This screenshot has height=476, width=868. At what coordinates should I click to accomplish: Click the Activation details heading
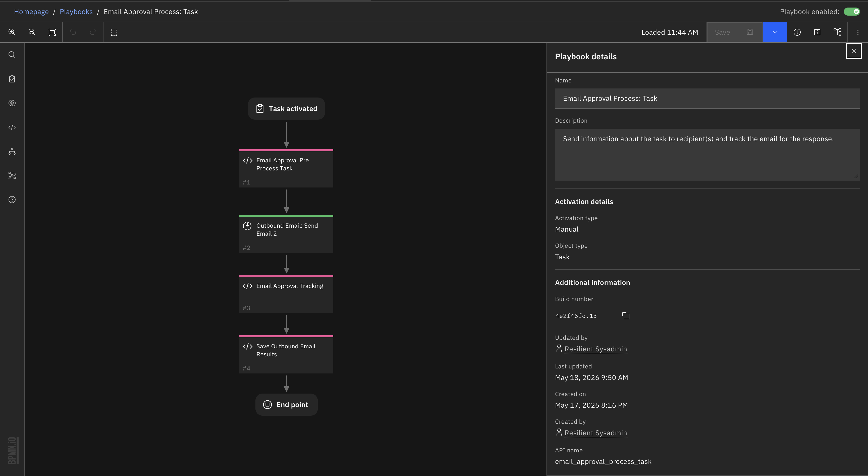pos(584,202)
